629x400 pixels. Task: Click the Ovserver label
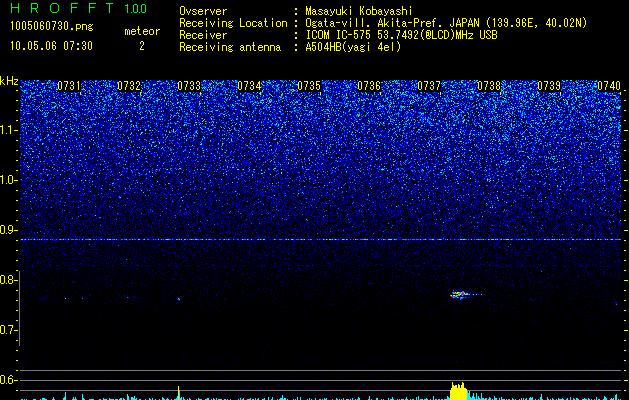(x=203, y=11)
